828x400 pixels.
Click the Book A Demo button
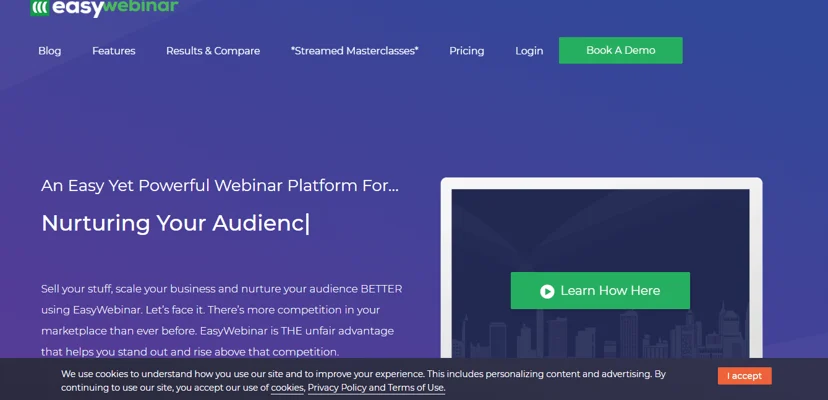(x=620, y=50)
